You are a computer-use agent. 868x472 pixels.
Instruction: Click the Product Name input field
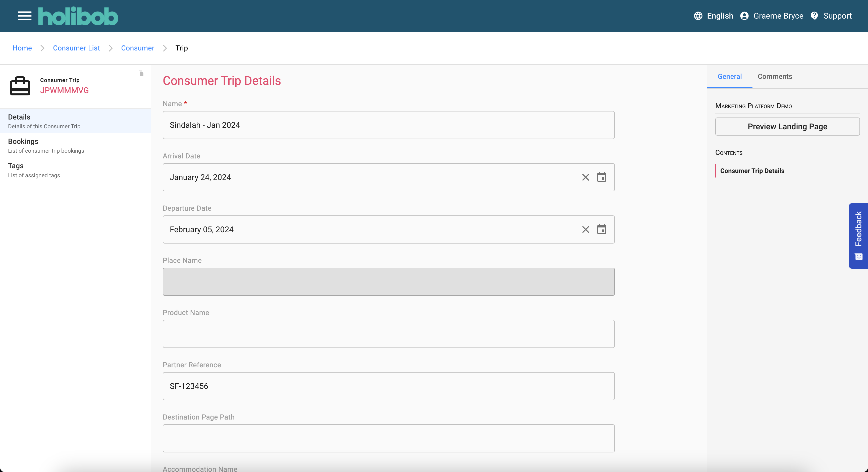coord(389,334)
